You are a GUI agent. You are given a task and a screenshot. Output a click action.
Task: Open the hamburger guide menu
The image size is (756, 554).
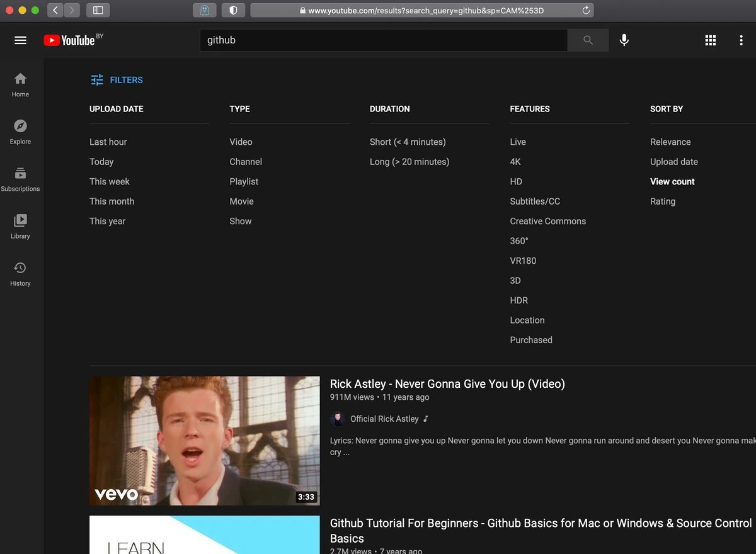[20, 40]
